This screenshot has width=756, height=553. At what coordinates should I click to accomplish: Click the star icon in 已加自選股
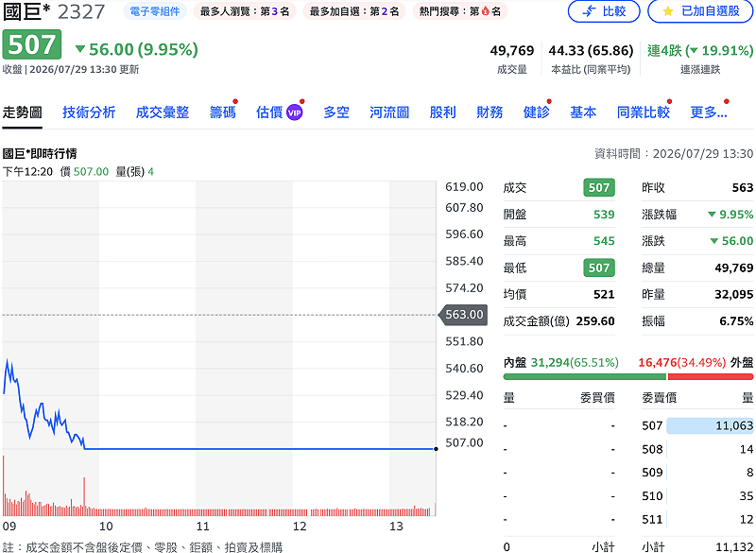pyautogui.click(x=668, y=11)
